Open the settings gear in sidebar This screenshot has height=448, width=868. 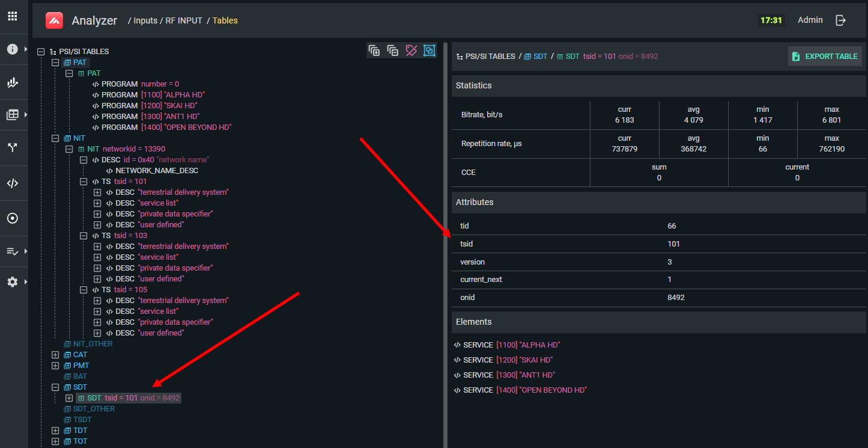coord(12,281)
